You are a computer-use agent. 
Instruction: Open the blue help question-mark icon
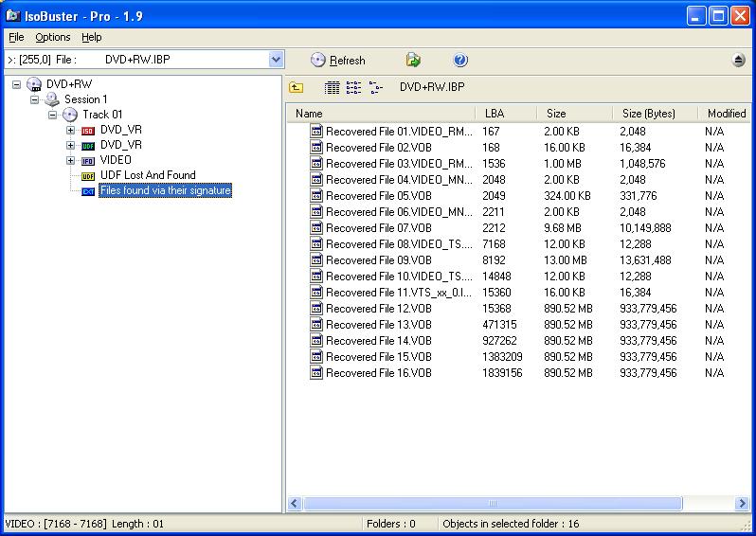pos(460,61)
